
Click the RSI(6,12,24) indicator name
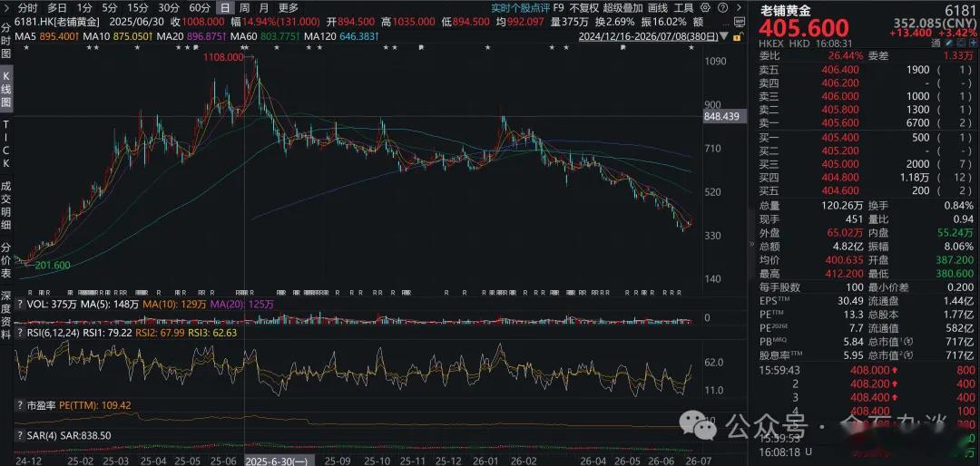click(54, 333)
